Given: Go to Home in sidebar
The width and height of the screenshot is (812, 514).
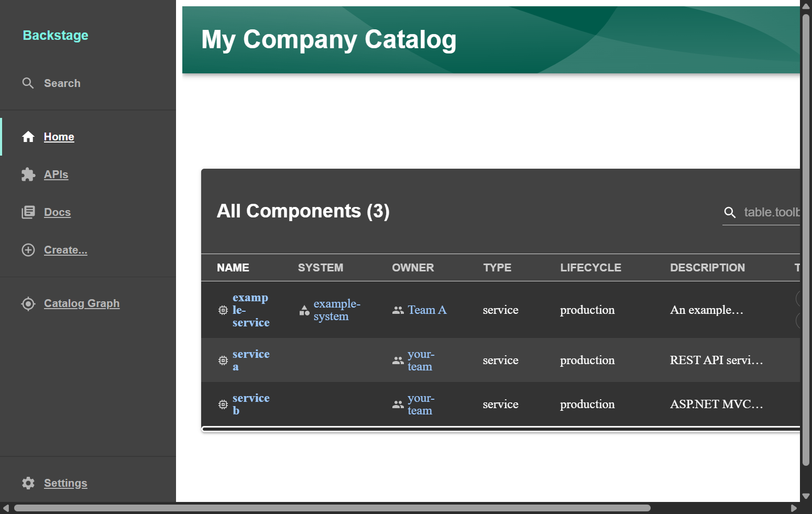Looking at the screenshot, I should point(59,137).
